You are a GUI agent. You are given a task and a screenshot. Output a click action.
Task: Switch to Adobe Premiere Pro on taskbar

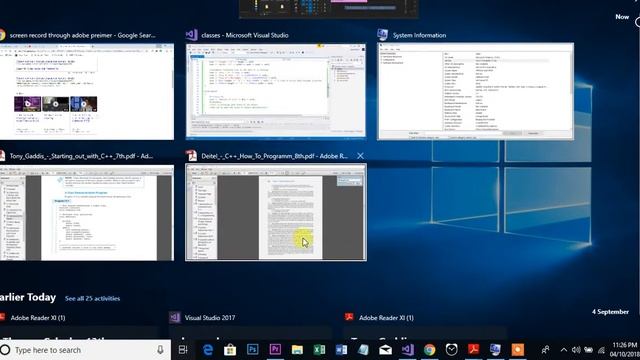tap(275, 350)
